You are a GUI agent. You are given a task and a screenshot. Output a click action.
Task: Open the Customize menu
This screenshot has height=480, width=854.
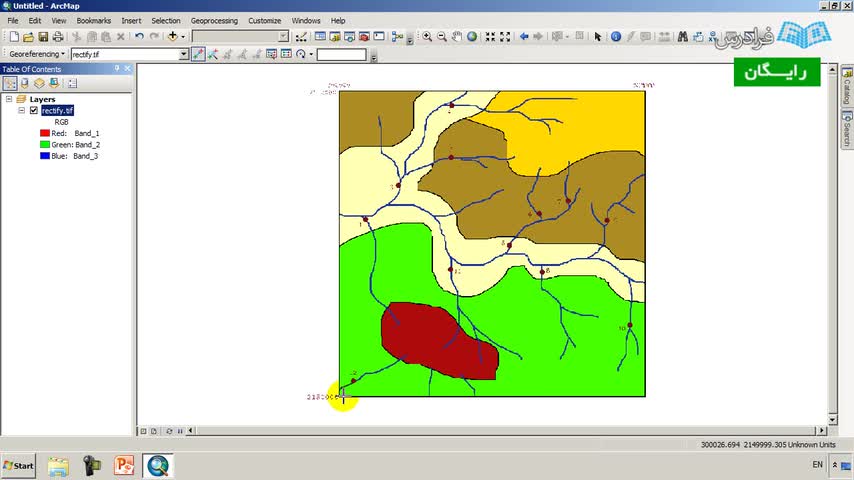[265, 21]
